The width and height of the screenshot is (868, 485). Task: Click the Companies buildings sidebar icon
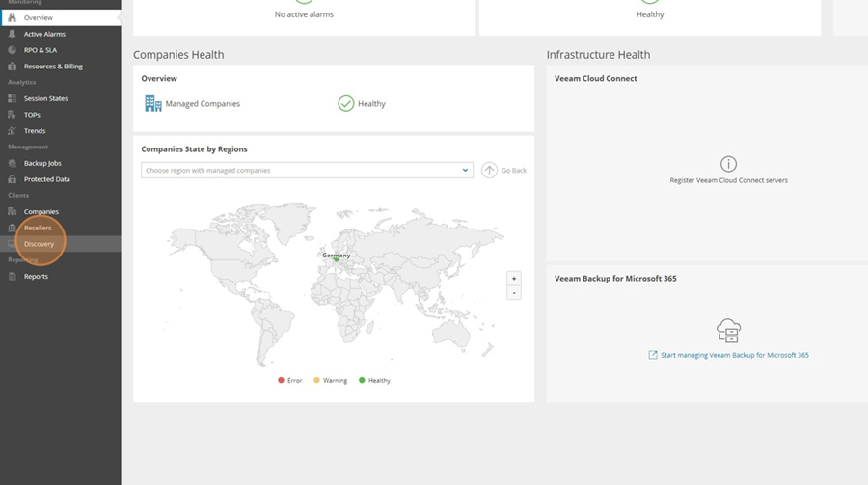(x=13, y=211)
